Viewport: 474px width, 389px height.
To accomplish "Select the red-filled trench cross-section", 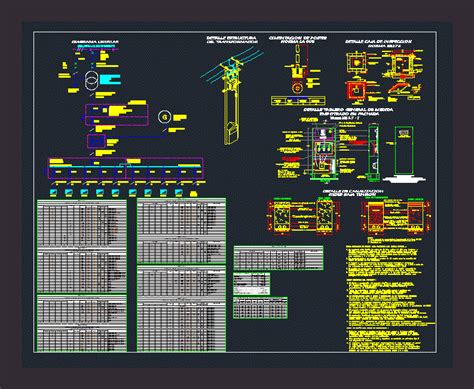I will tap(375, 216).
